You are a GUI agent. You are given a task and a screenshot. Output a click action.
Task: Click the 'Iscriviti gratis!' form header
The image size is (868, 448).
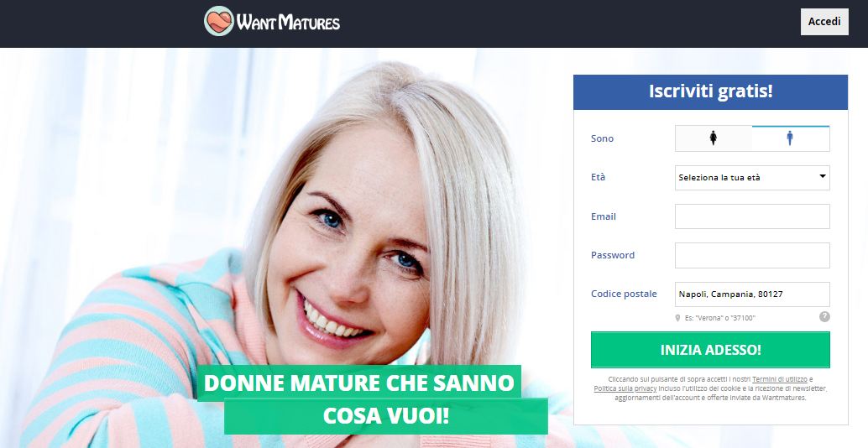710,91
